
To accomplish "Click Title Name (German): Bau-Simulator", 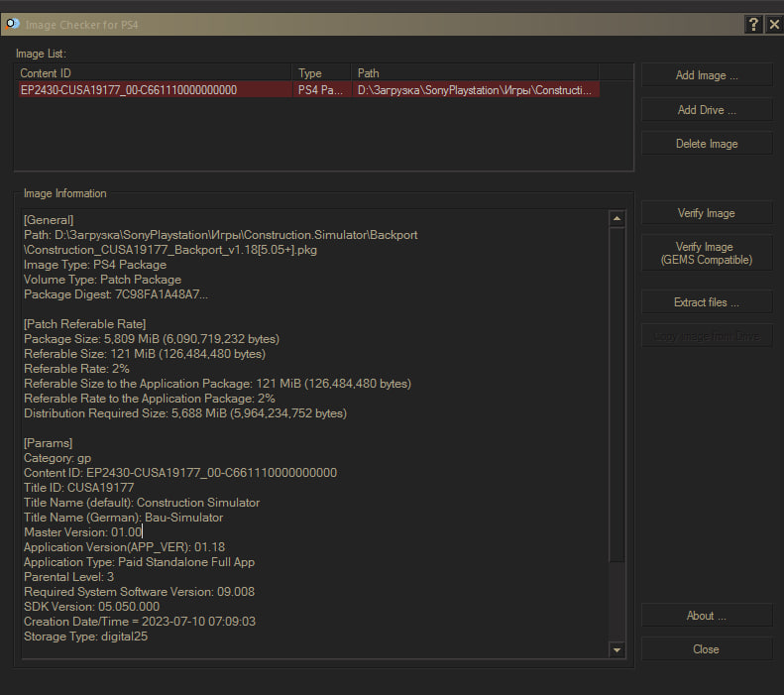I will click(124, 518).
